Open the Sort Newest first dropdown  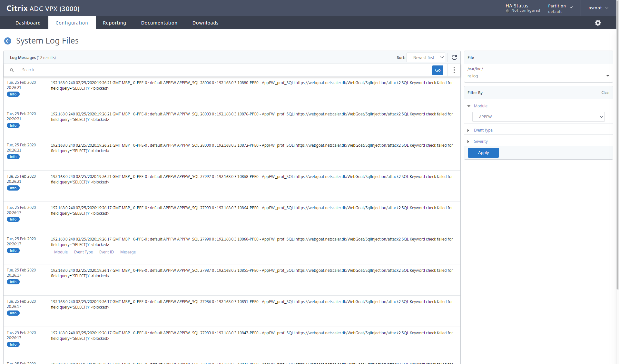(x=426, y=57)
